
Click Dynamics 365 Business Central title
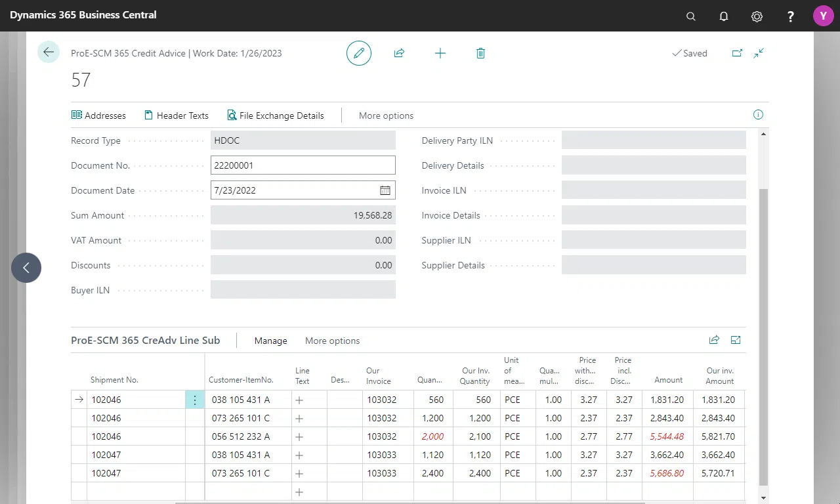pyautogui.click(x=83, y=14)
